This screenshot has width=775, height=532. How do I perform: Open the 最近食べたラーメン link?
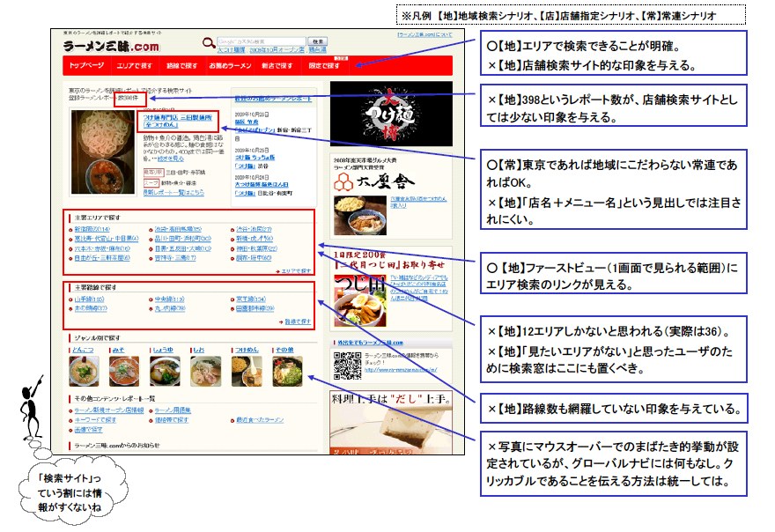pyautogui.click(x=260, y=420)
